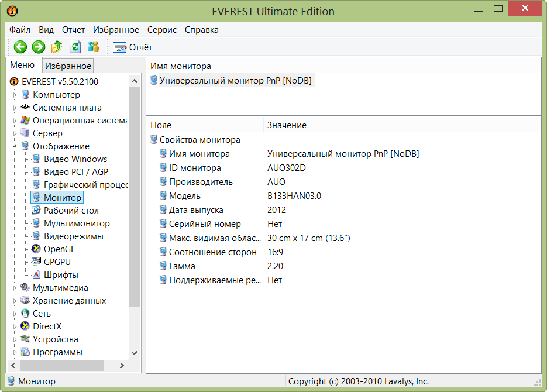This screenshot has height=392, width=547.
Task: Click the Refresh toolbar icon
Action: 75,47
